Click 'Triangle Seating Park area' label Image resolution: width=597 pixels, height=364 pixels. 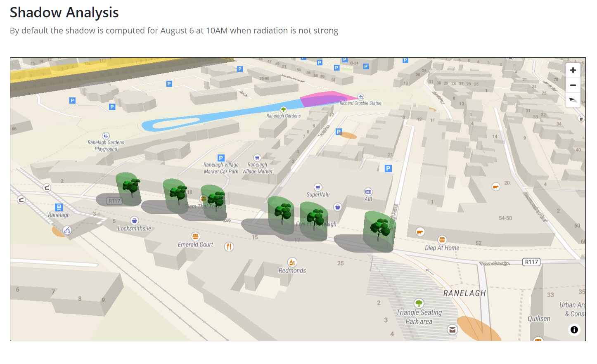click(419, 317)
